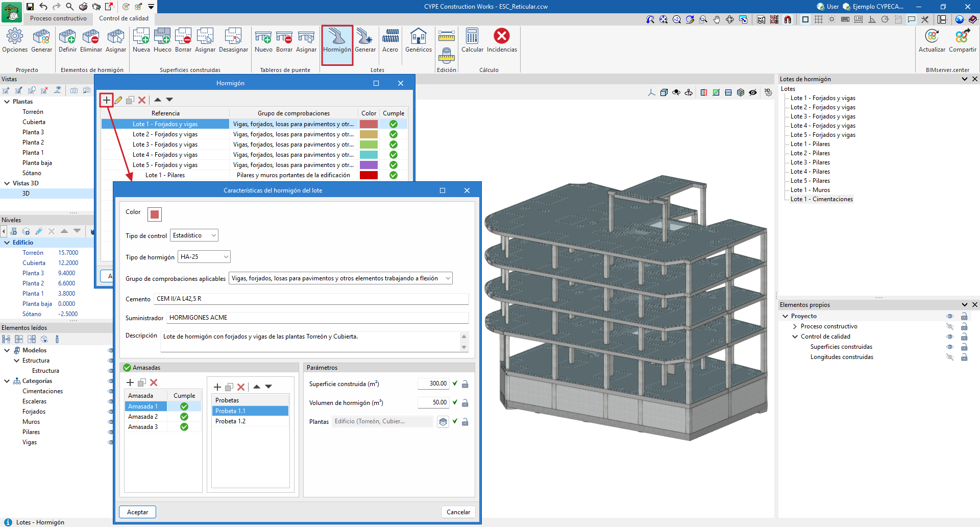This screenshot has height=527, width=980.
Task: Toggle visibility of Control de calidad
Action: click(949, 337)
